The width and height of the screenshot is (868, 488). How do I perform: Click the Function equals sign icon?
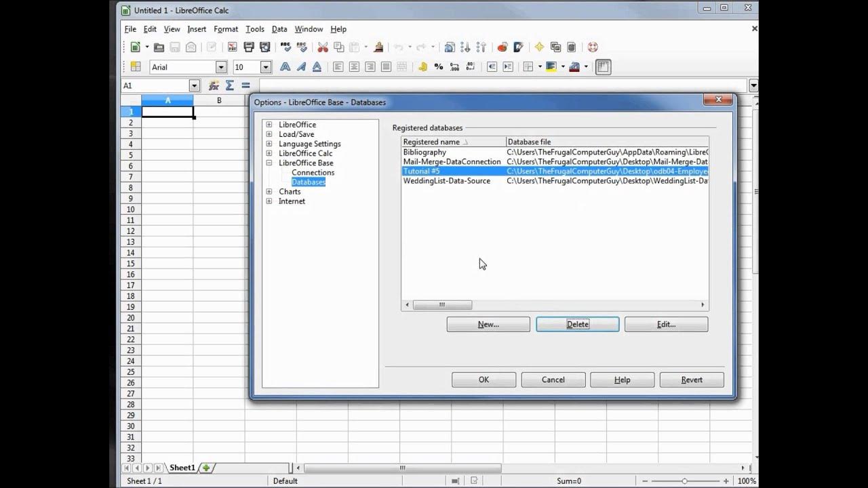(245, 86)
